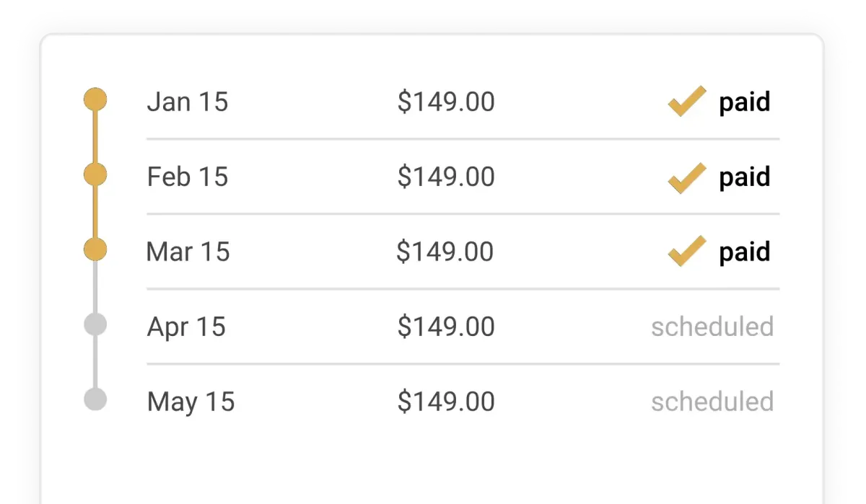
Task: Select the Jan 15 timeline dot
Action: click(95, 100)
